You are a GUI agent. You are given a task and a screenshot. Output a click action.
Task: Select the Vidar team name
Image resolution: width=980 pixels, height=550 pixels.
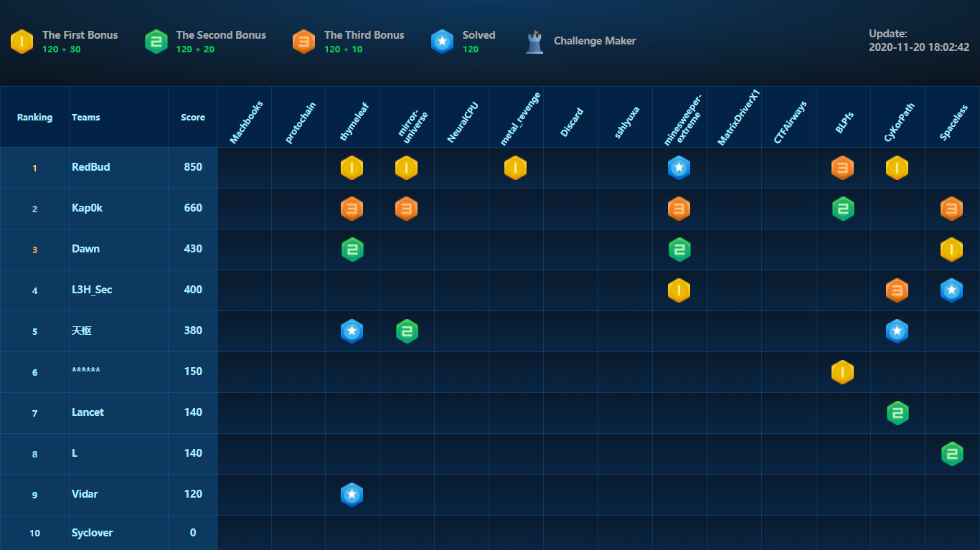coord(85,494)
